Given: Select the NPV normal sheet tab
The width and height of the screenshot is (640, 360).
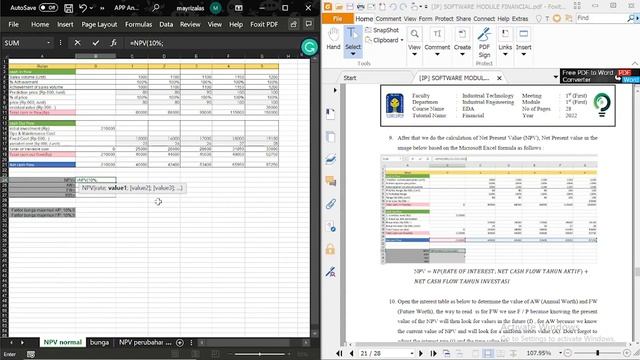Looking at the screenshot, I should [62, 342].
